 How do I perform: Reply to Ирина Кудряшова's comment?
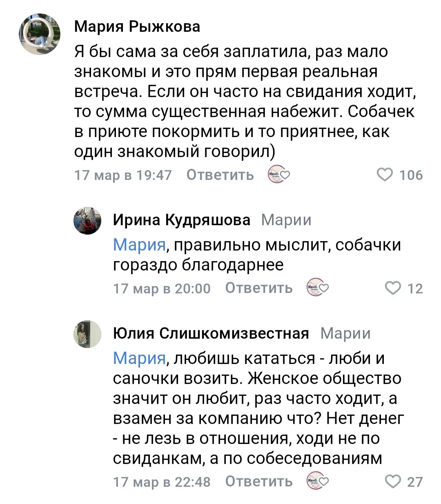[259, 289]
